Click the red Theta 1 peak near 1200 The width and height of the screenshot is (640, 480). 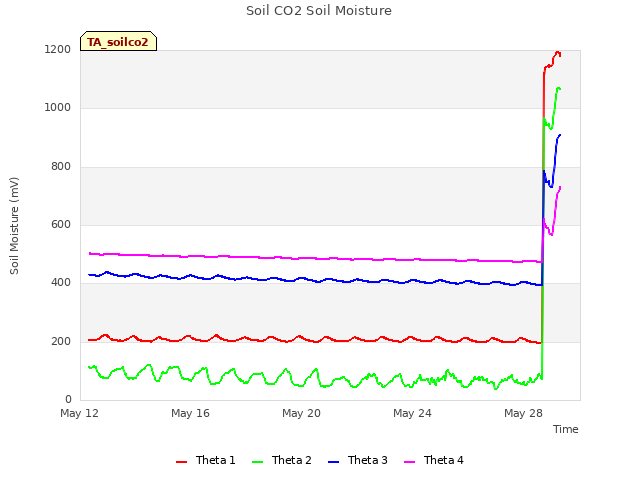point(557,52)
